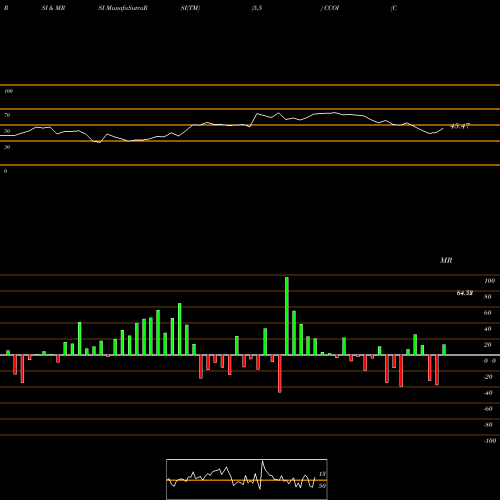
Task: Select the longest red MR histogram bar
Action: [x=280, y=374]
